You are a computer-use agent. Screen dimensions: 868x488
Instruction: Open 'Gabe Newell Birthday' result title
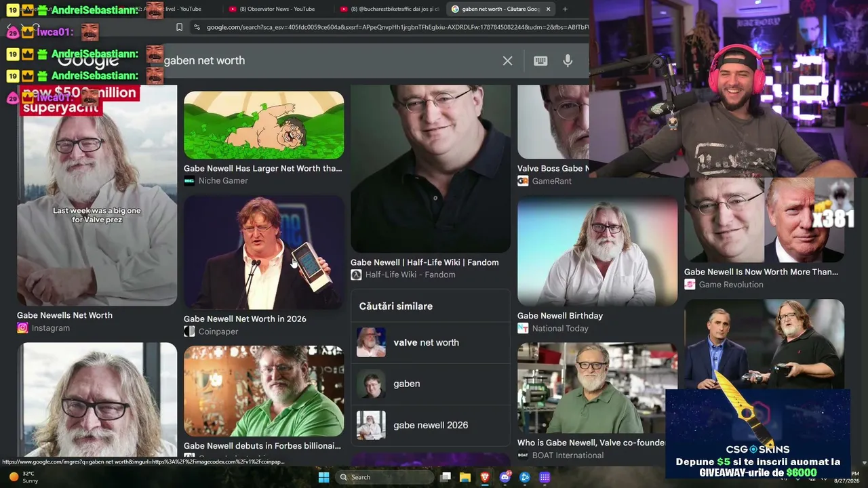coord(560,316)
